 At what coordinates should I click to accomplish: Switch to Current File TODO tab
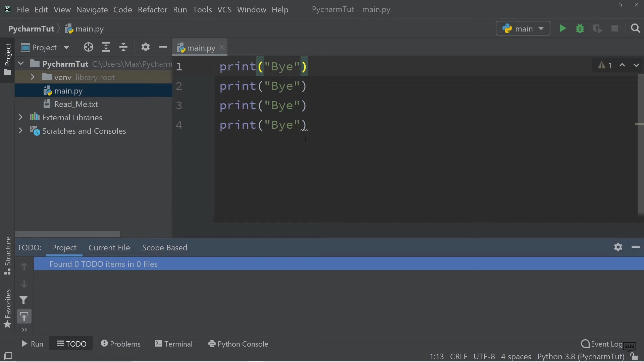click(109, 248)
